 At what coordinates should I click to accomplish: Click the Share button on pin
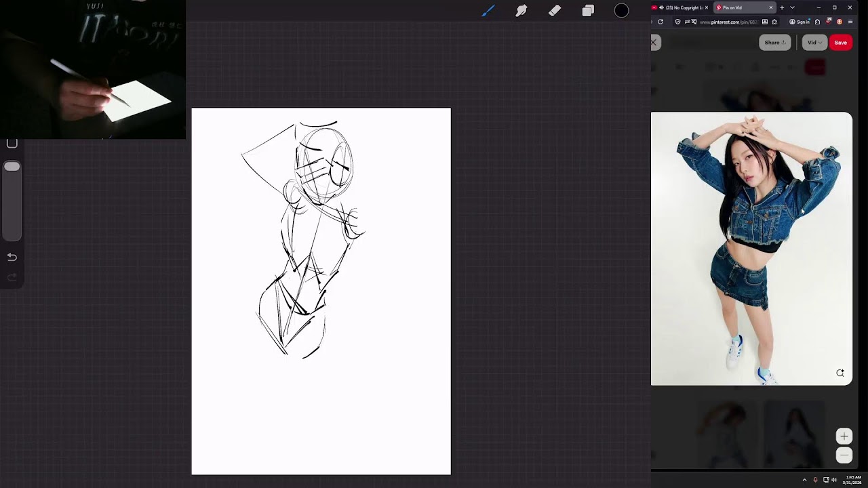click(x=775, y=43)
